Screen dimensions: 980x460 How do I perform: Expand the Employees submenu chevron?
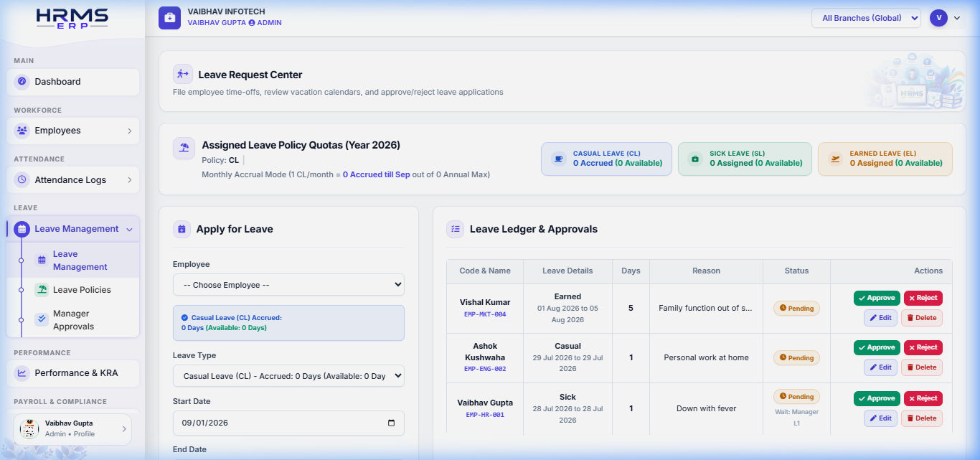point(130,131)
